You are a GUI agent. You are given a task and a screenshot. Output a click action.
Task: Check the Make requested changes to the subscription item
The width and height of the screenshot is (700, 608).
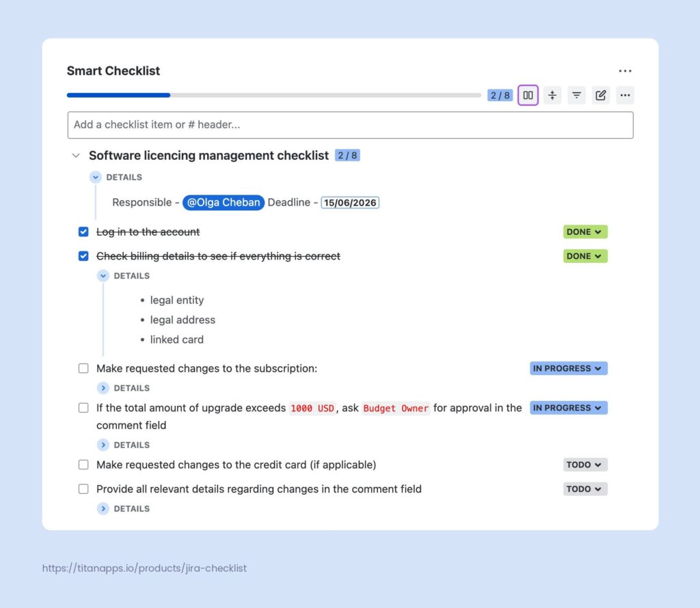click(83, 368)
